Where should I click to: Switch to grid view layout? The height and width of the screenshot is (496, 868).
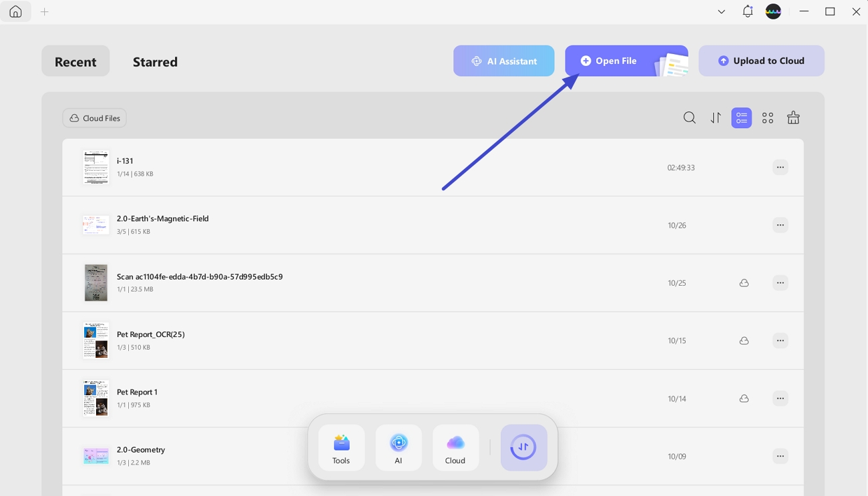point(768,118)
